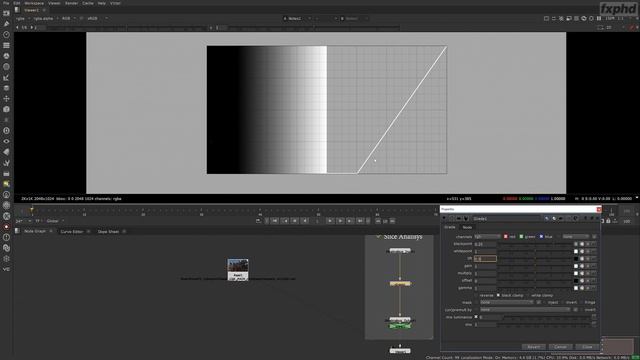The width and height of the screenshot is (640, 360).
Task: Jump to last frame button
Action: [360, 221]
